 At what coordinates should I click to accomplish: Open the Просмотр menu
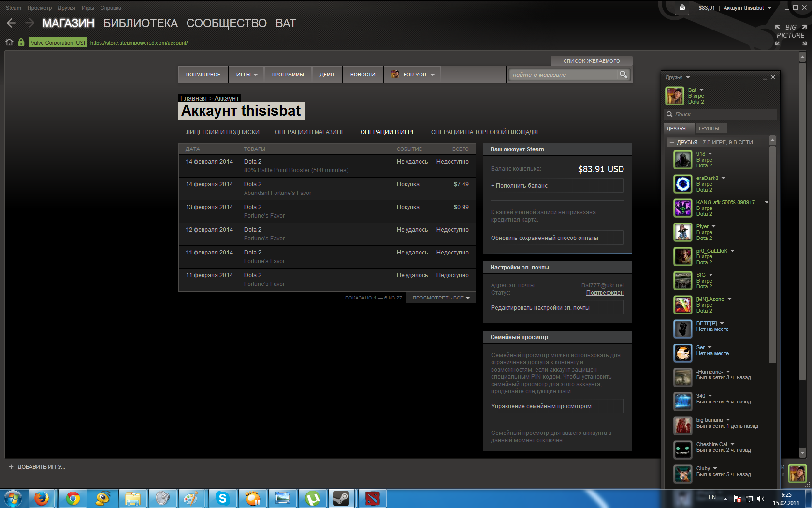pos(40,8)
